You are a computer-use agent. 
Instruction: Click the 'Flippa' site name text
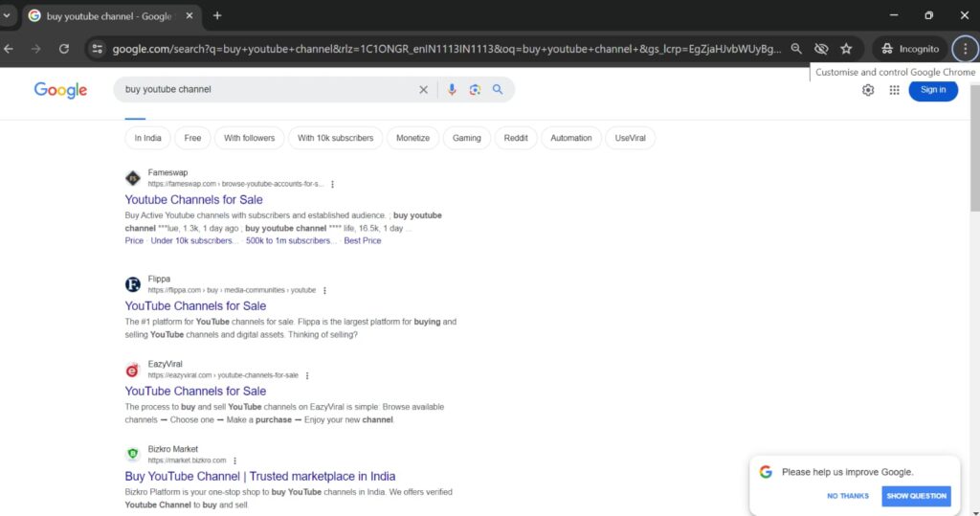tap(159, 279)
